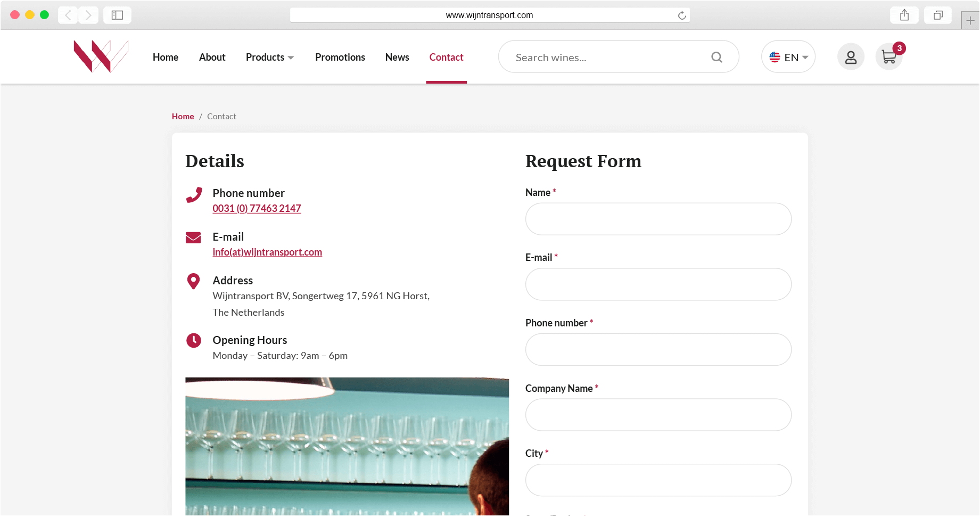
Task: Click the City input field
Action: click(x=658, y=480)
